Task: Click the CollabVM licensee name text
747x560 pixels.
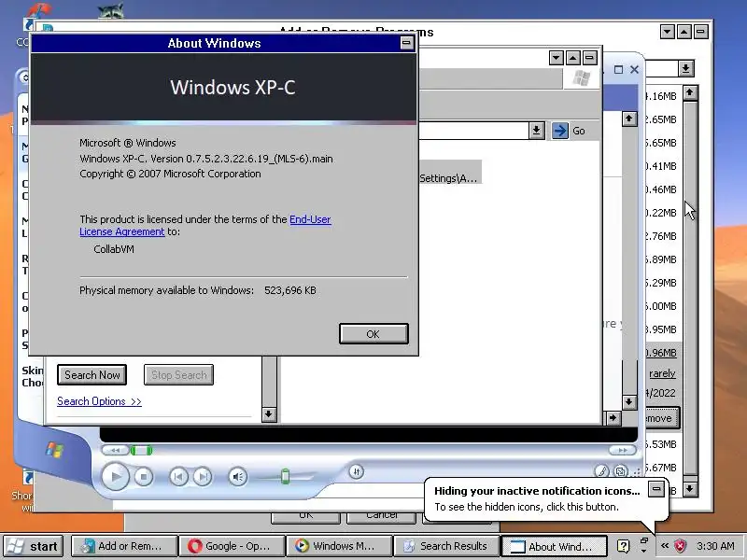Action: 114,249
